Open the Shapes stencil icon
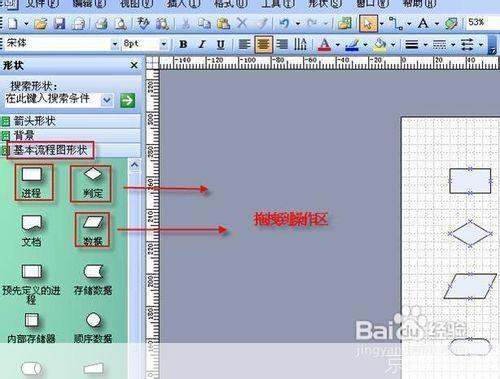 coord(344,23)
